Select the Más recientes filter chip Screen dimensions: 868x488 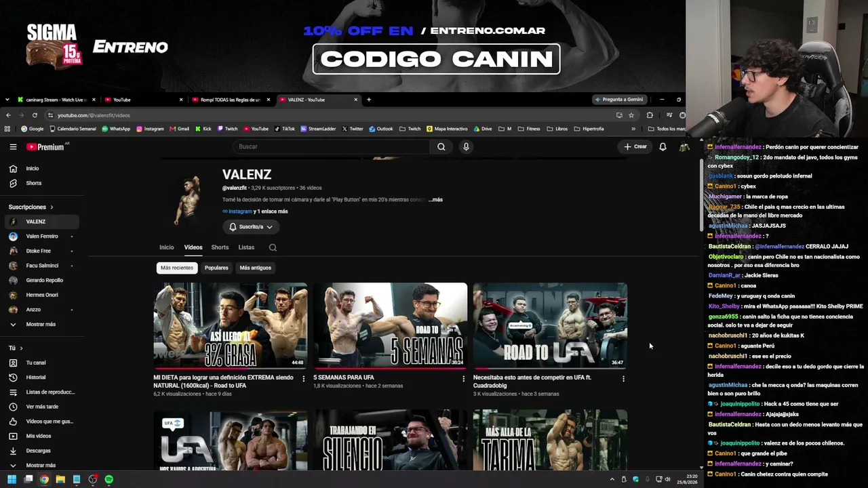[x=177, y=268]
